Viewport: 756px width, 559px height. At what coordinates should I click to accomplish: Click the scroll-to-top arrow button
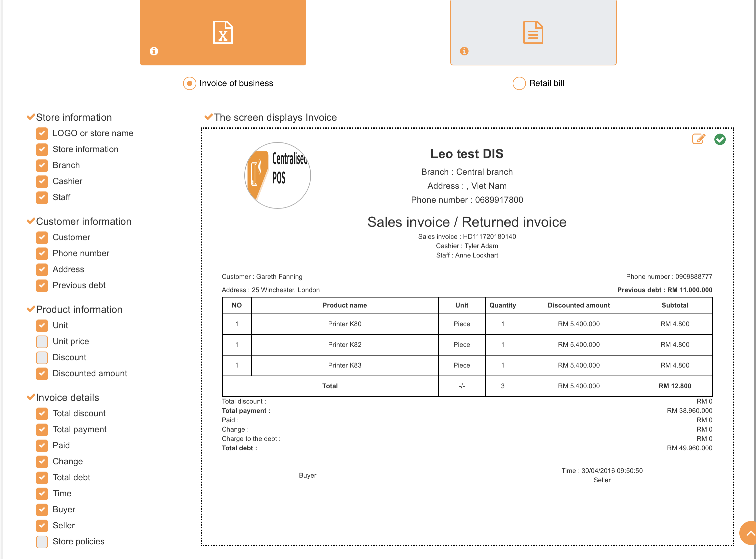pos(749,533)
